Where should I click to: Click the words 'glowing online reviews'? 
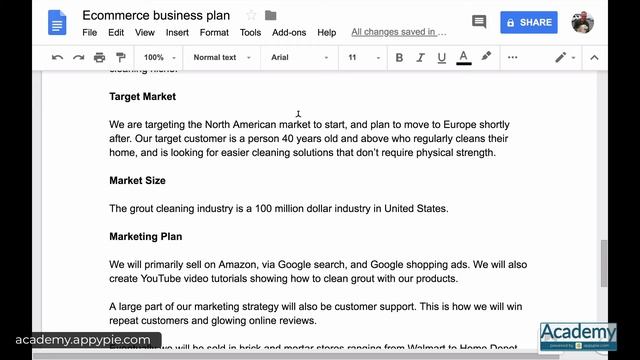pos(263,321)
